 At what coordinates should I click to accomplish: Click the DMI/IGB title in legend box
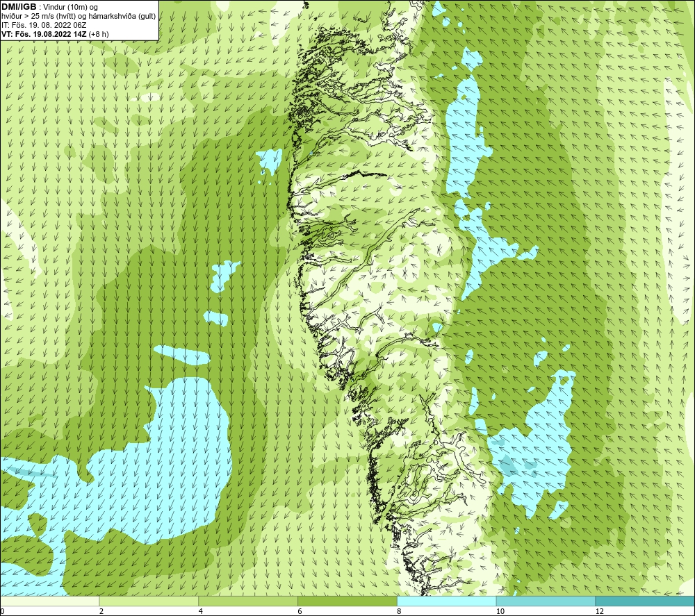click(x=19, y=7)
